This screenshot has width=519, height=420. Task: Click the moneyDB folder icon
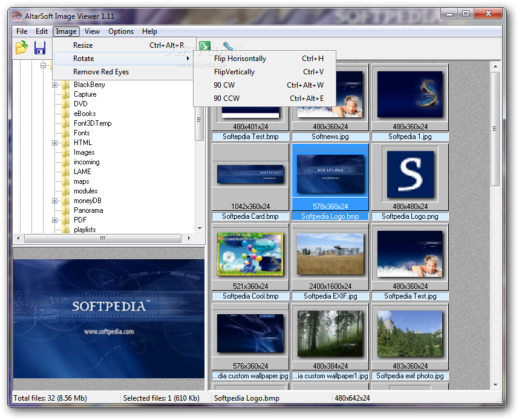point(66,201)
